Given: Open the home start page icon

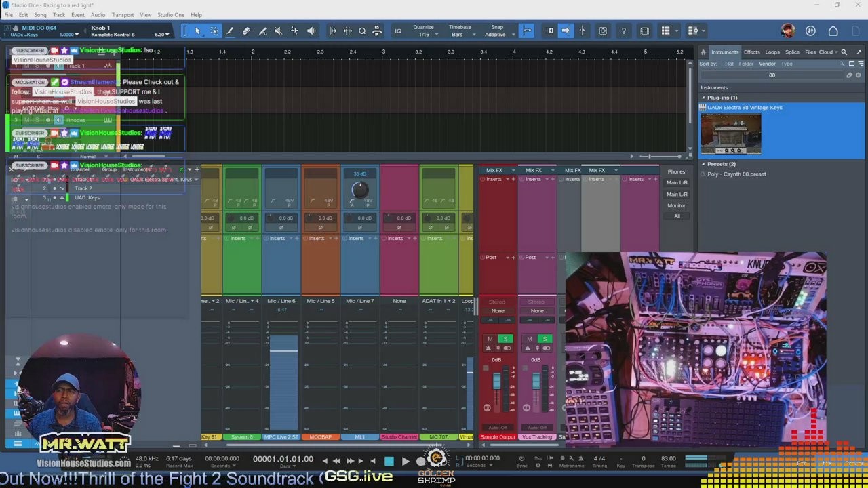Looking at the screenshot, I should point(833,30).
